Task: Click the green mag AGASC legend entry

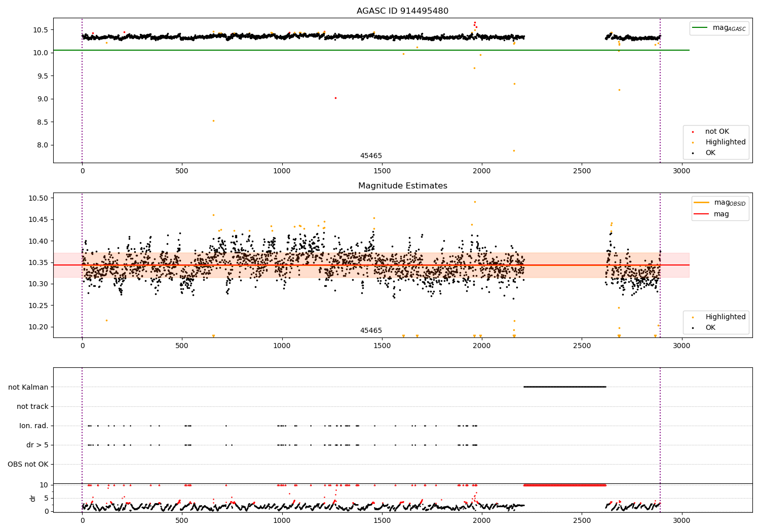Action: pyautogui.click(x=719, y=28)
